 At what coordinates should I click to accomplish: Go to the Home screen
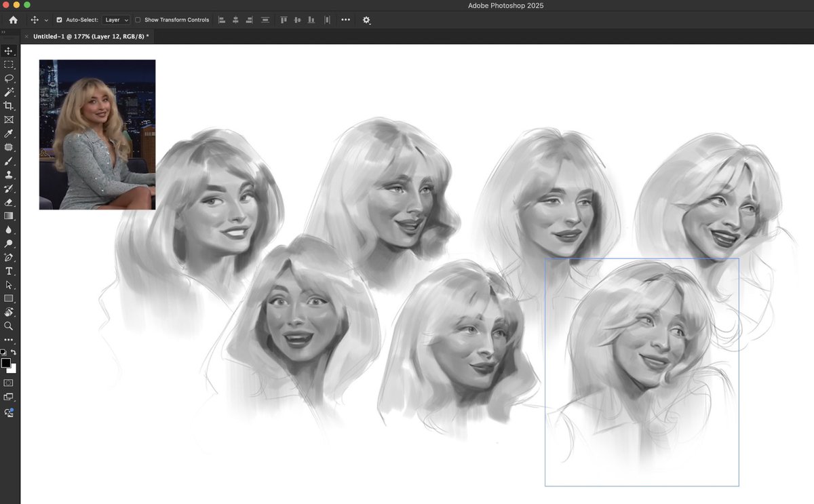pyautogui.click(x=13, y=20)
